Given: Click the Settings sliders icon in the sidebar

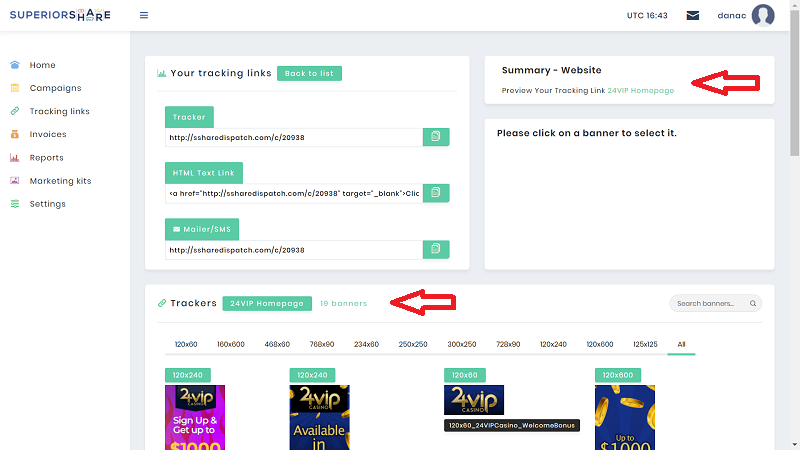Looking at the screenshot, I should pos(15,204).
